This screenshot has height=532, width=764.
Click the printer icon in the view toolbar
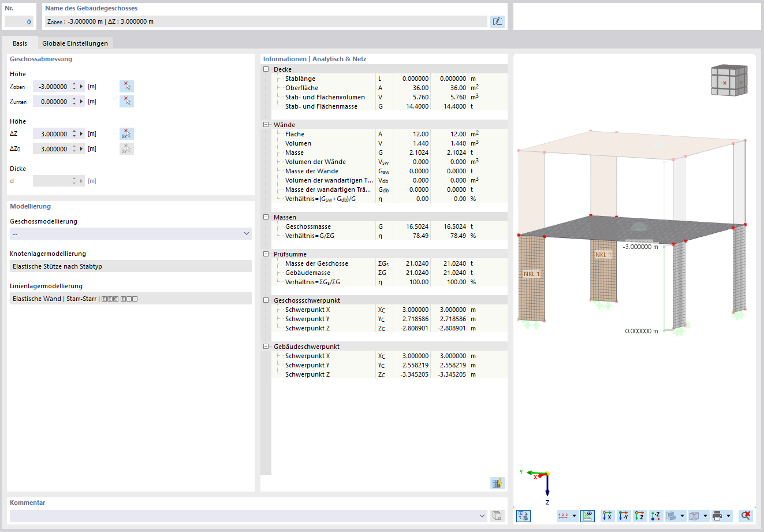click(718, 516)
